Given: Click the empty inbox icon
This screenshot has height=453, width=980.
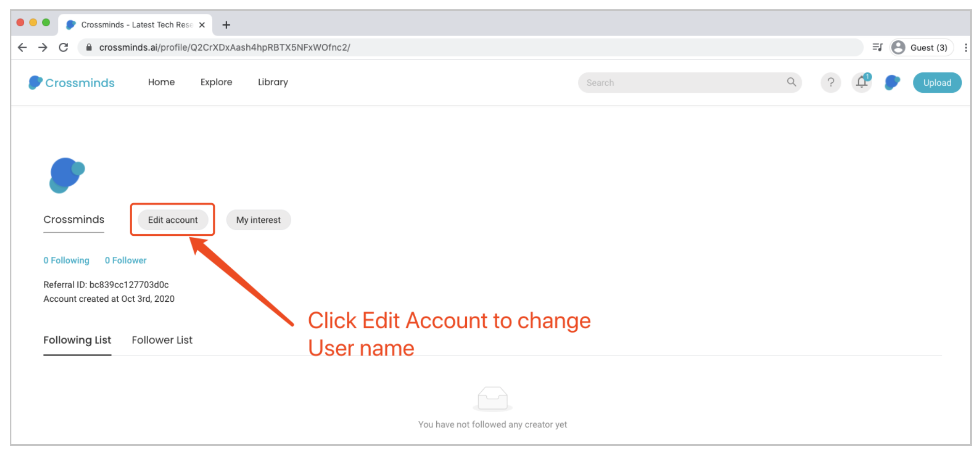Looking at the screenshot, I should tap(493, 399).
